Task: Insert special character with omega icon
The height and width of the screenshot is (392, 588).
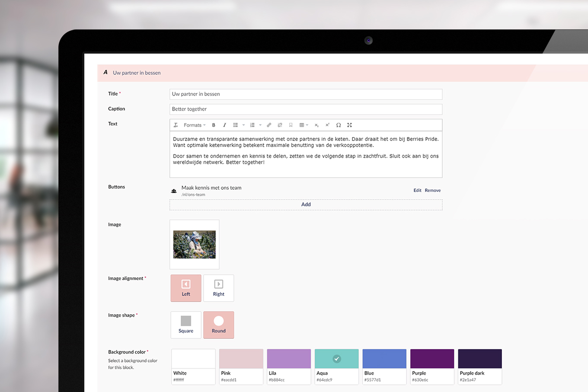Action: tap(339, 125)
